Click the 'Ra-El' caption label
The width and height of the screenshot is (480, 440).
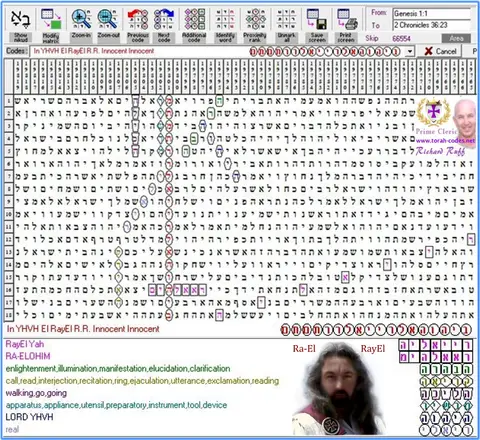pyautogui.click(x=304, y=349)
